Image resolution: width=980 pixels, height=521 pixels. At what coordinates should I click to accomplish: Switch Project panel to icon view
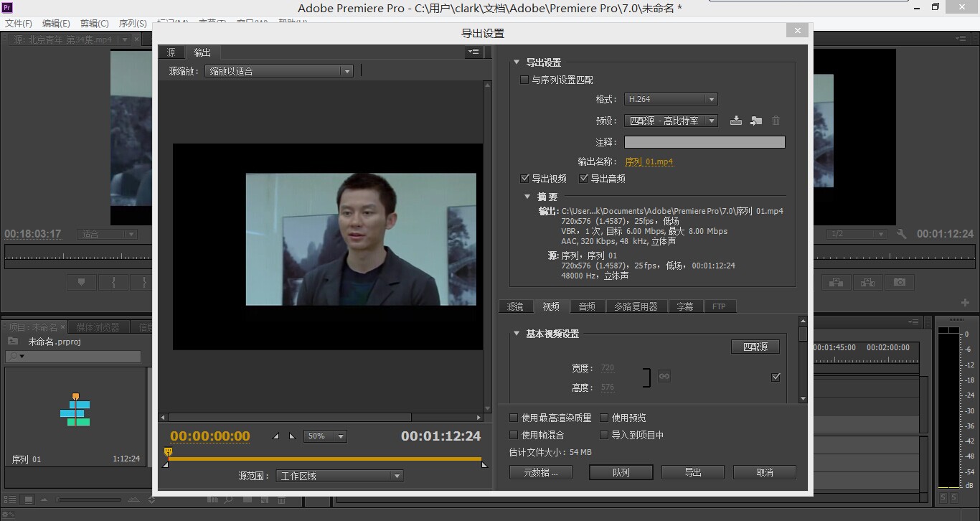(x=29, y=499)
